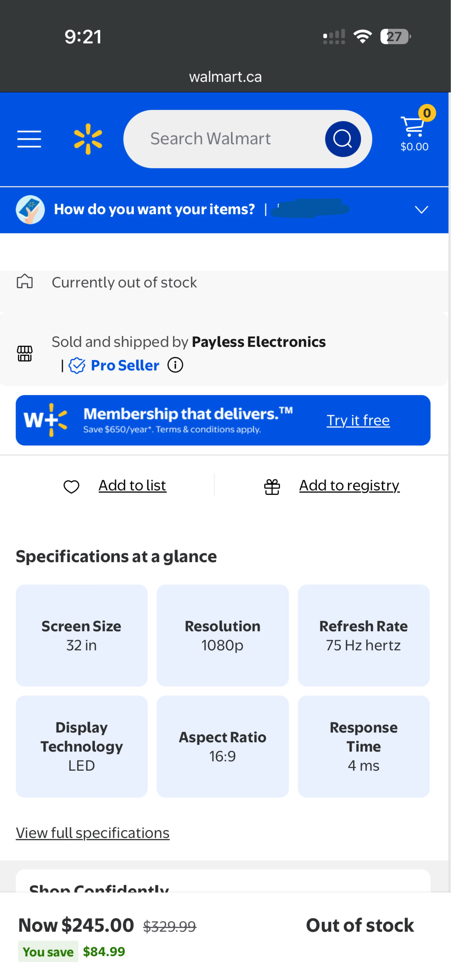Viewport: 451px width, 980px height.
Task: Tap the Refresh Rate specification tile
Action: pos(363,635)
